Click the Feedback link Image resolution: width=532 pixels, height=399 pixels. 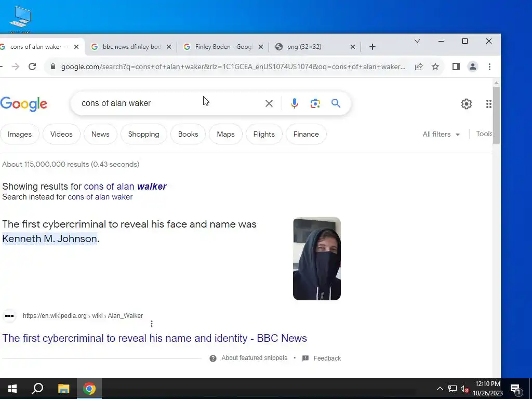point(327,358)
